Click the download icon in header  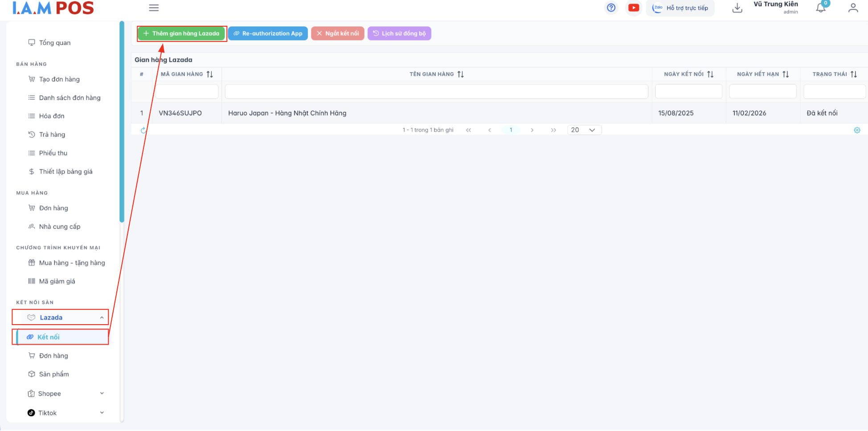point(737,8)
